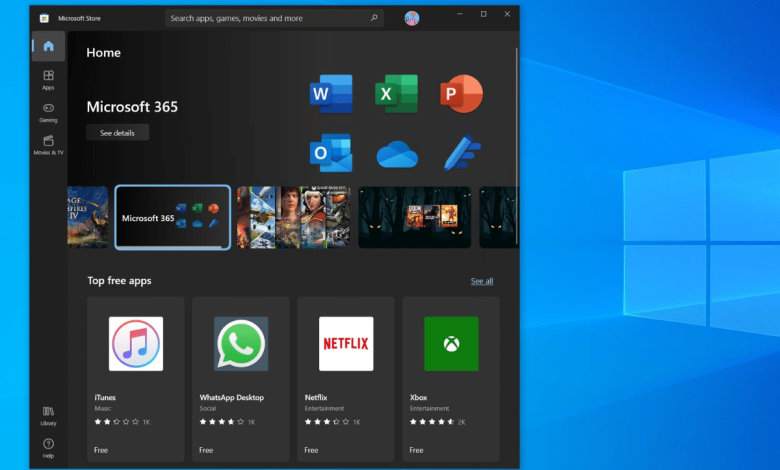Image resolution: width=780 pixels, height=470 pixels.
Task: Go to the Gaming section
Action: (x=48, y=112)
